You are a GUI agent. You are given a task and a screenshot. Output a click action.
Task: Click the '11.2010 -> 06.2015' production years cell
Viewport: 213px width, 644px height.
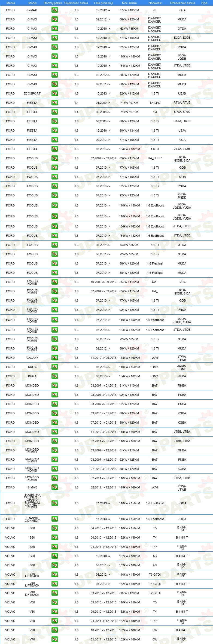(104, 358)
